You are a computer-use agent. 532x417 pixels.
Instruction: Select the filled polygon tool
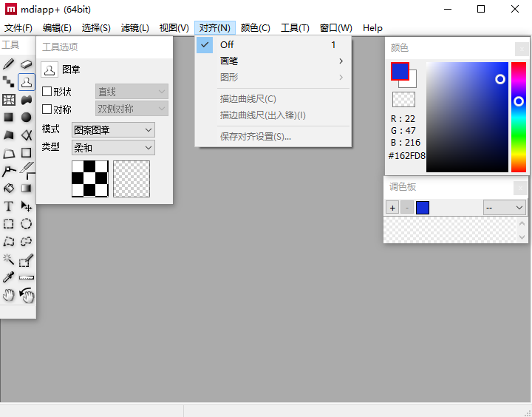[x=8, y=135]
